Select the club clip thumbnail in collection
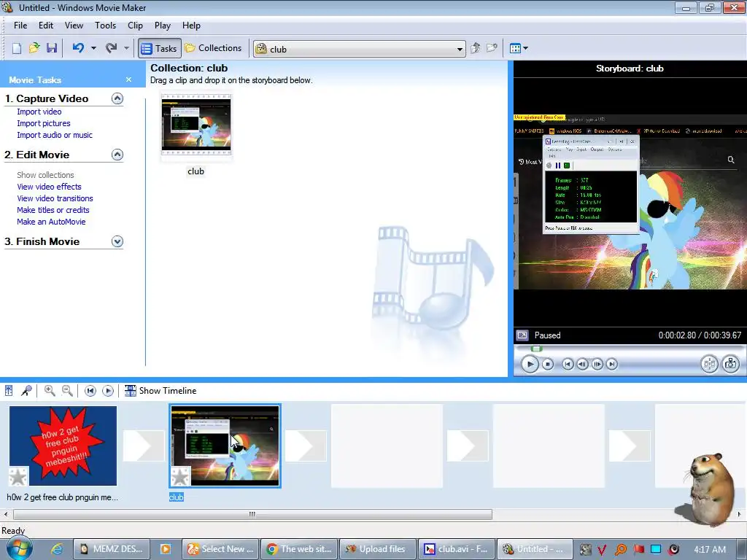The width and height of the screenshot is (747, 560). tap(196, 125)
